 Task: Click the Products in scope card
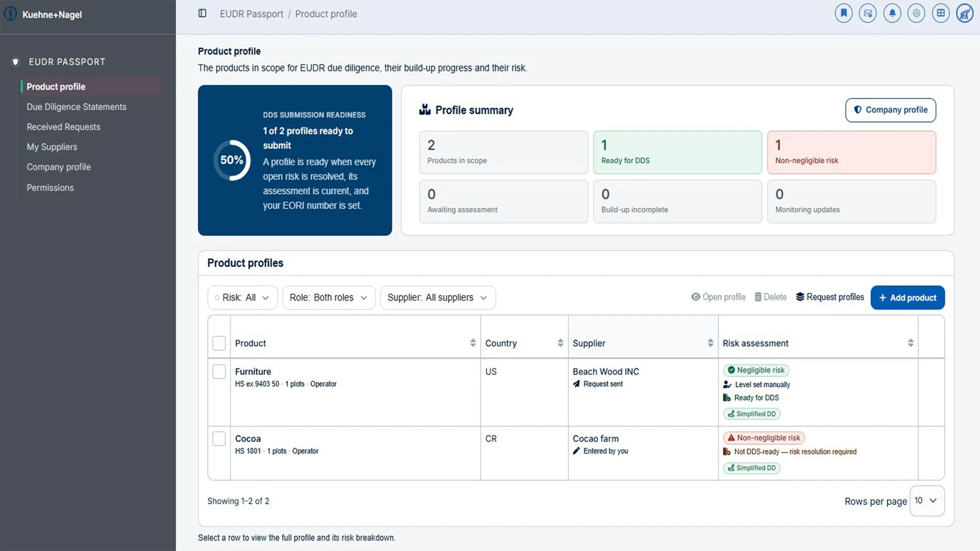coord(503,152)
